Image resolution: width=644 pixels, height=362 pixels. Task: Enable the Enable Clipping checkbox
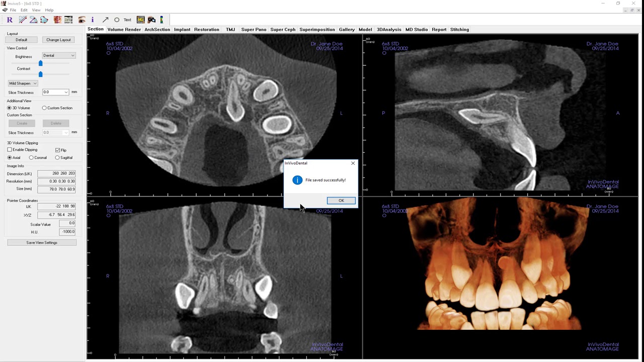[10, 150]
